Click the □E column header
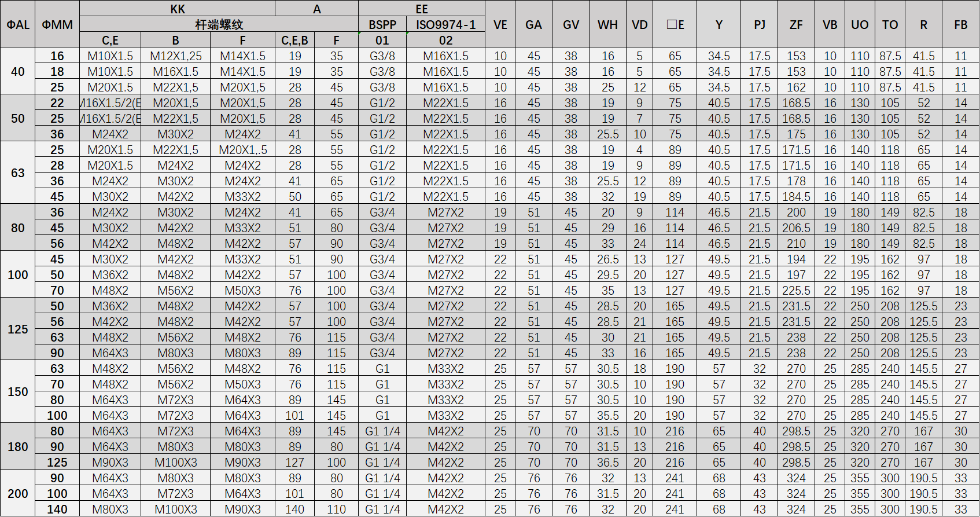 [x=675, y=24]
